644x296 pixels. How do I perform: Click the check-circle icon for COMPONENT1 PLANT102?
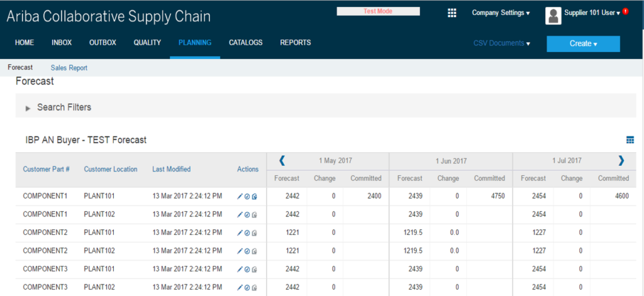(247, 215)
